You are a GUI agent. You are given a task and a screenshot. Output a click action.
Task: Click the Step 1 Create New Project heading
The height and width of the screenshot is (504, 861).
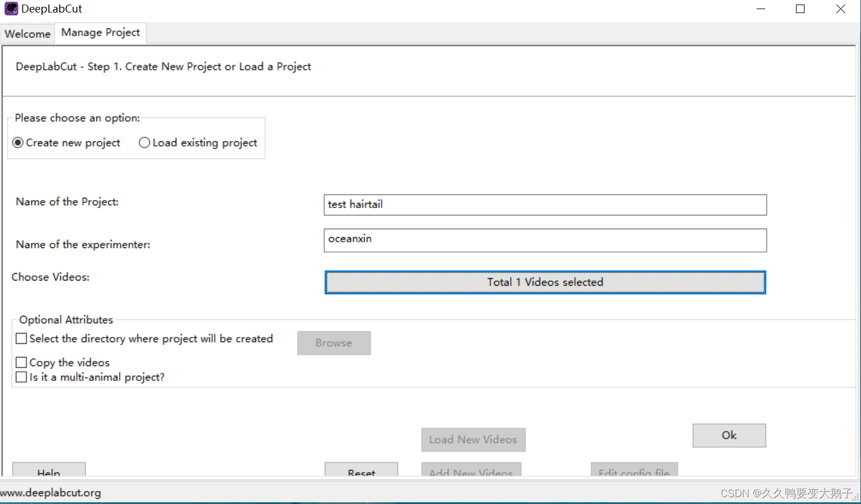[163, 67]
